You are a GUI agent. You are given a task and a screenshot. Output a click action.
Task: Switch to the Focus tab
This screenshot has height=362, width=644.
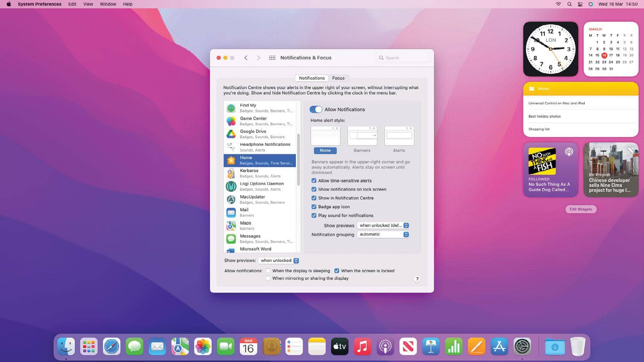338,78
